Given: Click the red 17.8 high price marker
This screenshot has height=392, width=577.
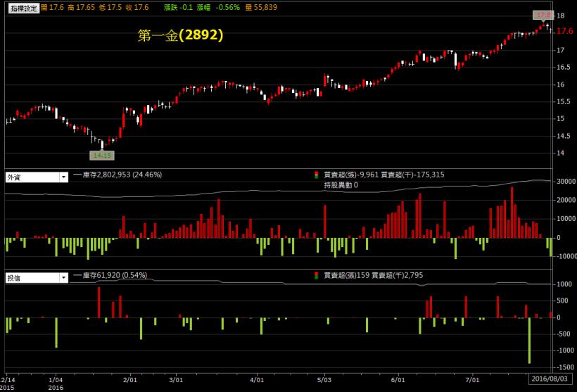Looking at the screenshot, I should (x=543, y=15).
